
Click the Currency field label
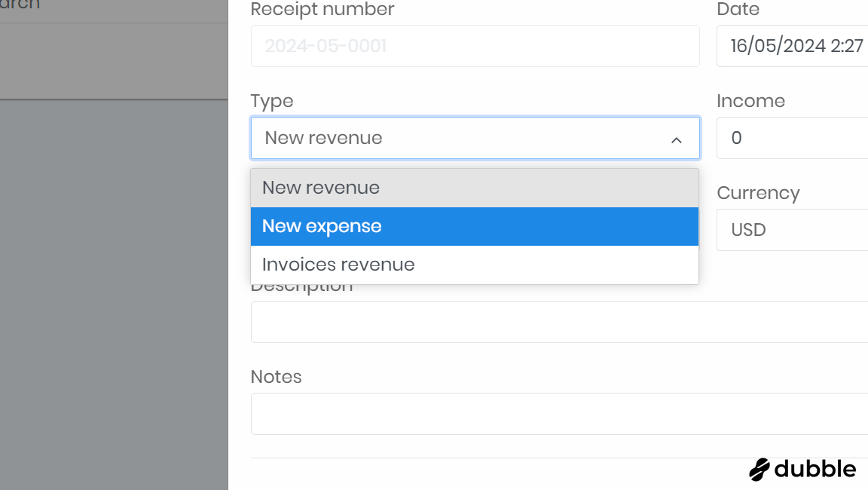(x=758, y=193)
